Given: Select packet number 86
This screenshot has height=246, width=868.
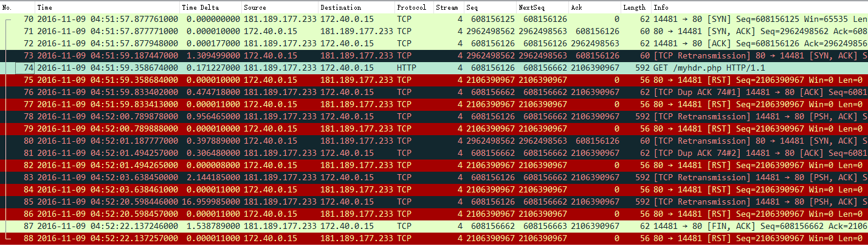Looking at the screenshot, I should tap(434, 214).
